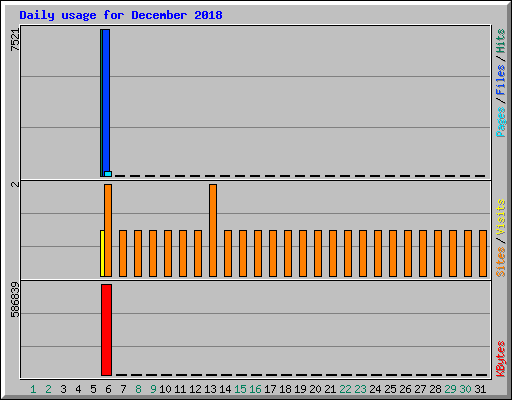Click day label 16 on the axis
This screenshot has height=400, width=512.
255,389
